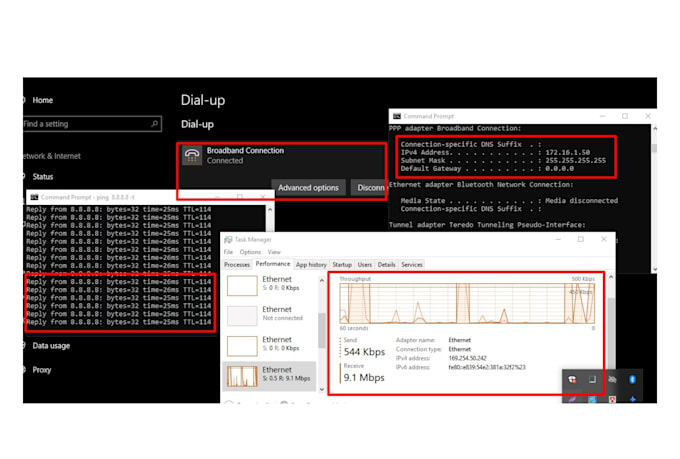Click the PPP adapter Broadband Connection heading
The image size is (680, 459).
click(x=455, y=128)
